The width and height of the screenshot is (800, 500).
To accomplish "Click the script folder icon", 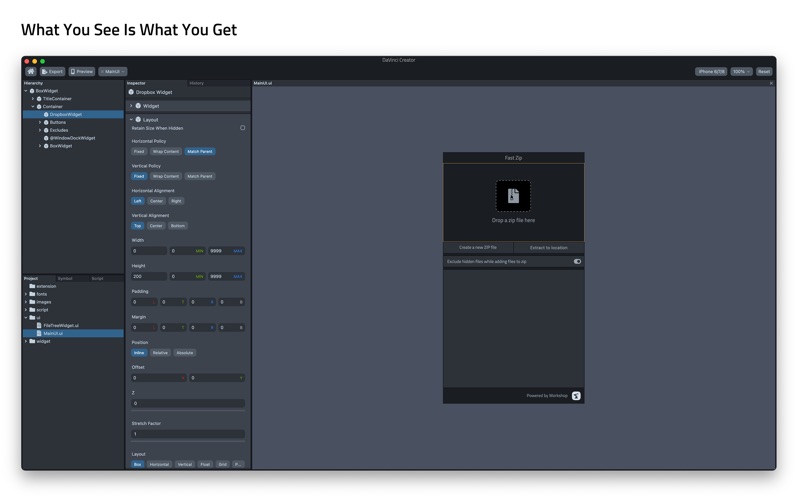I will pos(32,310).
